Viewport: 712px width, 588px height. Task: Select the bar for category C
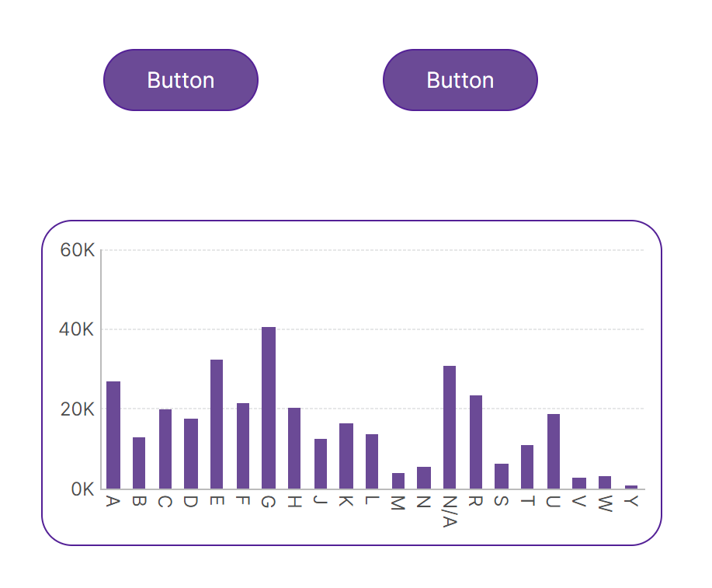coord(165,449)
